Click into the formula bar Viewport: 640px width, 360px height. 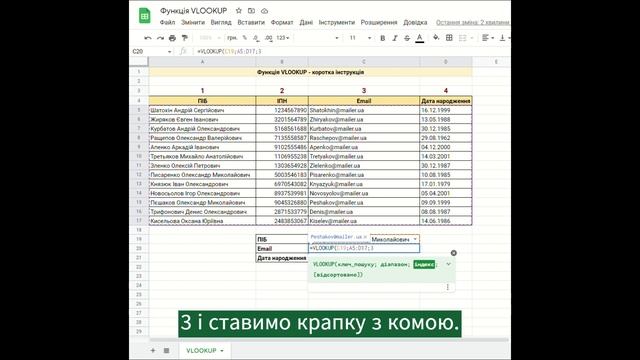351,51
